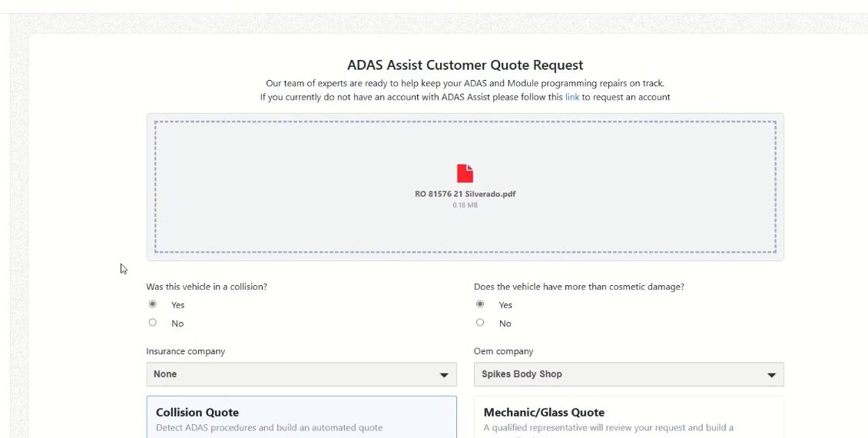Image resolution: width=868 pixels, height=438 pixels.
Task: Select No for vehicle in collision
Action: click(153, 322)
